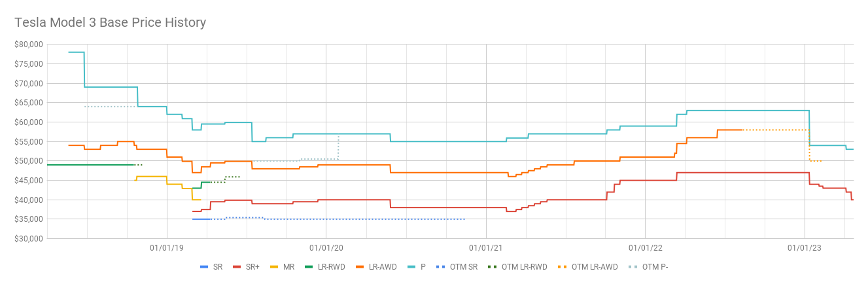Screen dimensions: 868x286
Task: Click the $80,000 y-axis label
Action: 28,45
